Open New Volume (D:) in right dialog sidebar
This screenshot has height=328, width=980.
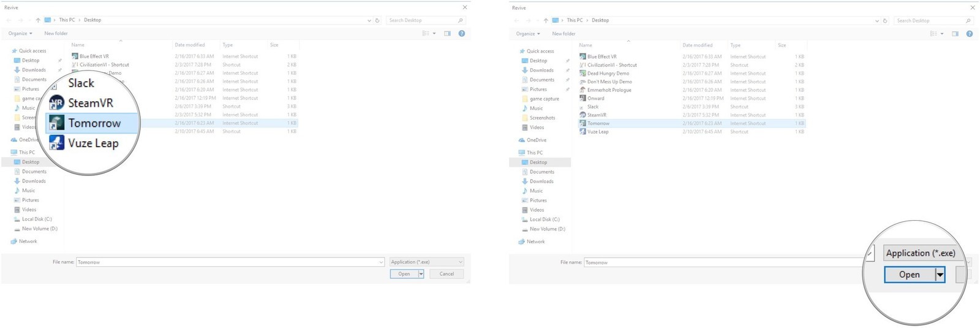pos(543,229)
